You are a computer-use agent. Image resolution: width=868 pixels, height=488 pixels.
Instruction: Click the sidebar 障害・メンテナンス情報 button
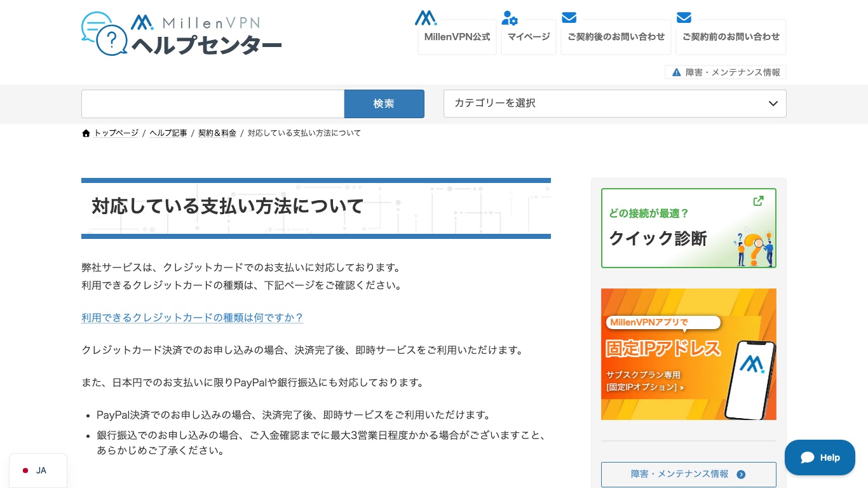(688, 474)
